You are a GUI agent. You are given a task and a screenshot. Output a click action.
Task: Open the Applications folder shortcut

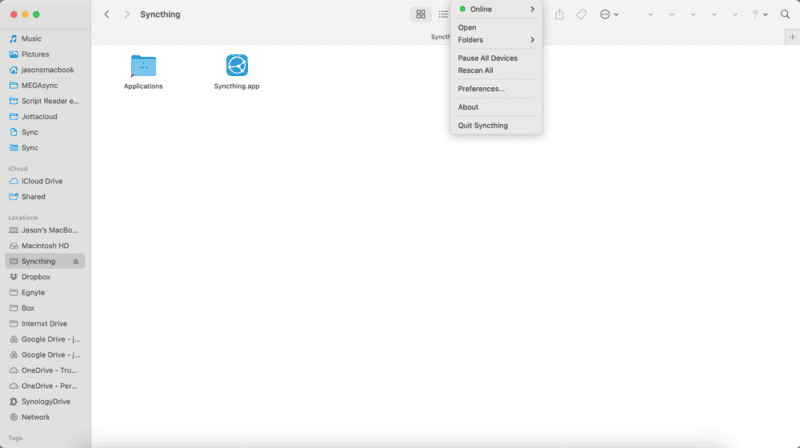(143, 66)
